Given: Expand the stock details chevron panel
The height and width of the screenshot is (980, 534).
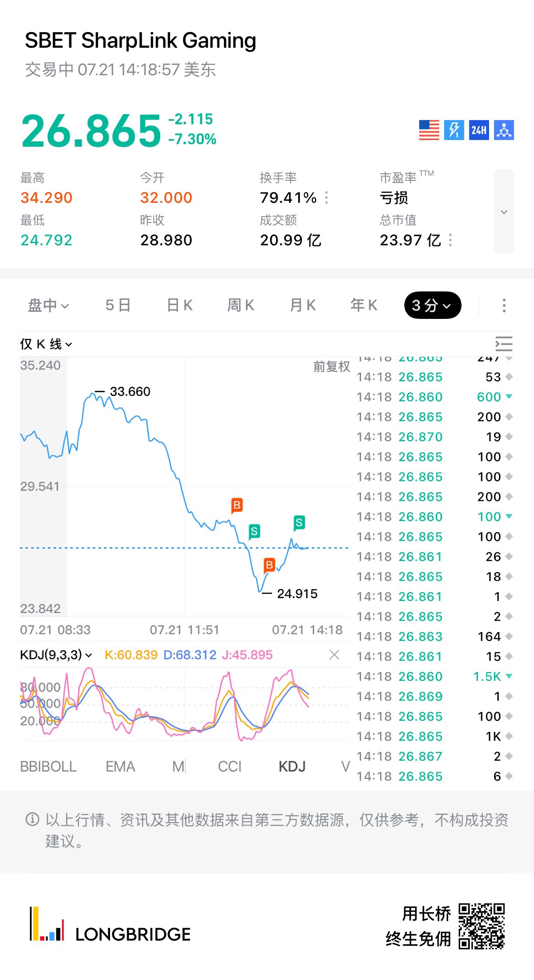Looking at the screenshot, I should coord(504,212).
